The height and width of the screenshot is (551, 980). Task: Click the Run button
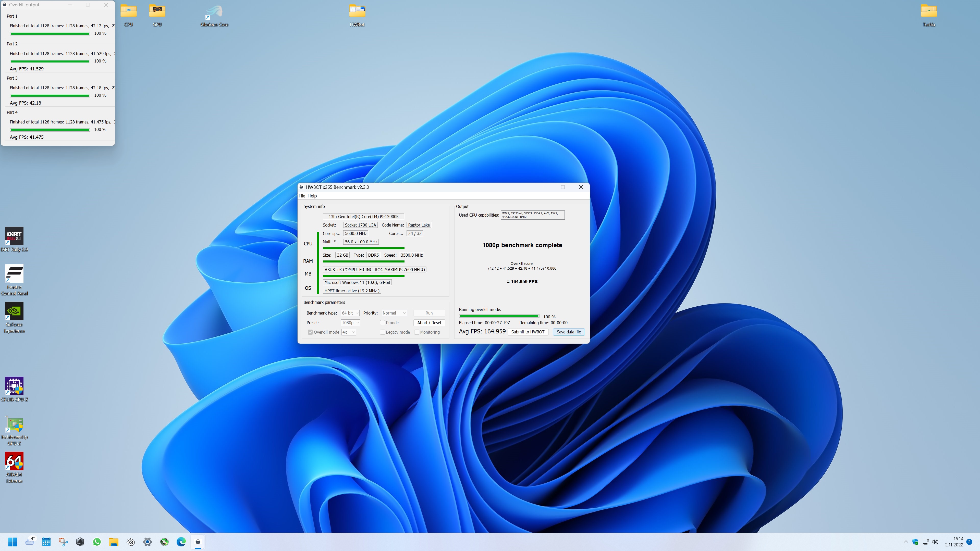coord(429,313)
